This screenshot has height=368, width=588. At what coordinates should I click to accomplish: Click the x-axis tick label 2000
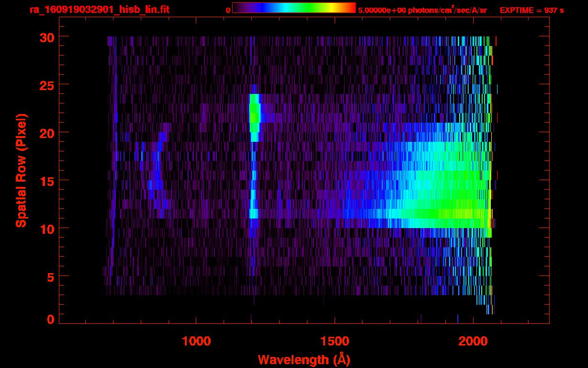pos(473,341)
